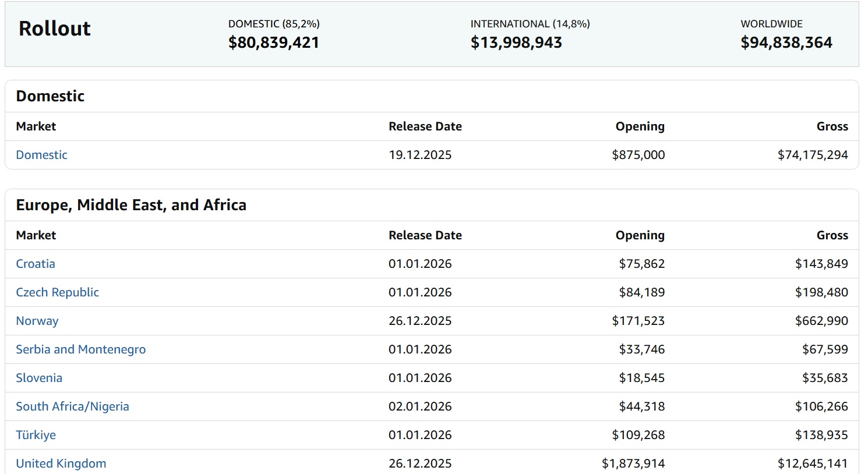This screenshot has width=868, height=474.
Task: Select United Kingdom's opening $1,873,914
Action: (633, 464)
